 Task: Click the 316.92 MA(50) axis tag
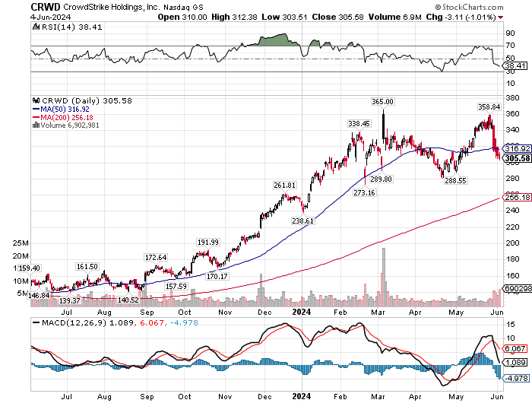[x=516, y=149]
